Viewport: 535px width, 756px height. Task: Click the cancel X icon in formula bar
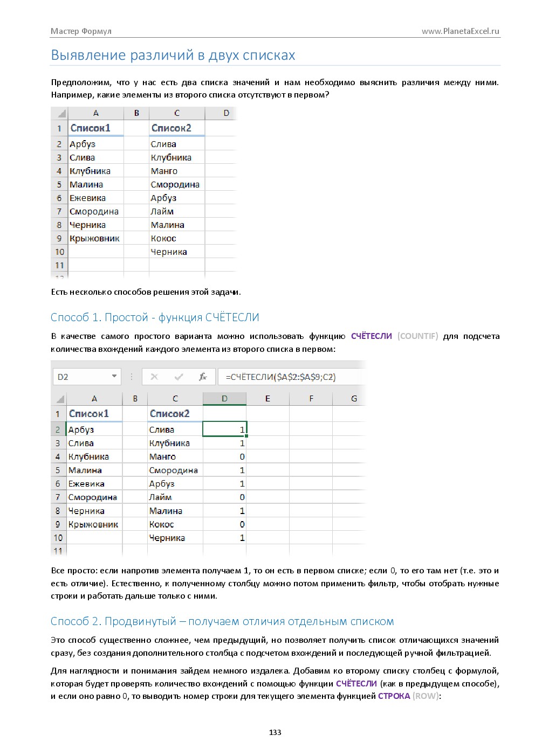154,377
